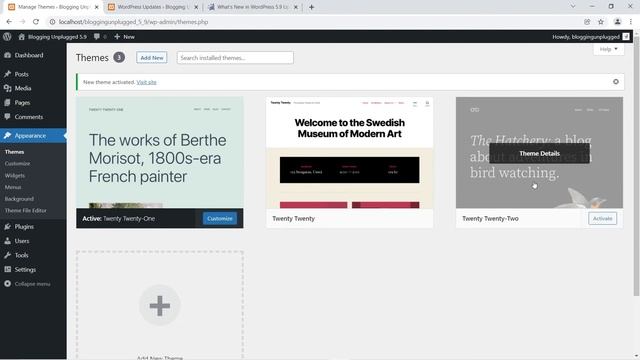Open Users in admin sidebar
Image resolution: width=640 pixels, height=360 pixels.
pyautogui.click(x=22, y=241)
